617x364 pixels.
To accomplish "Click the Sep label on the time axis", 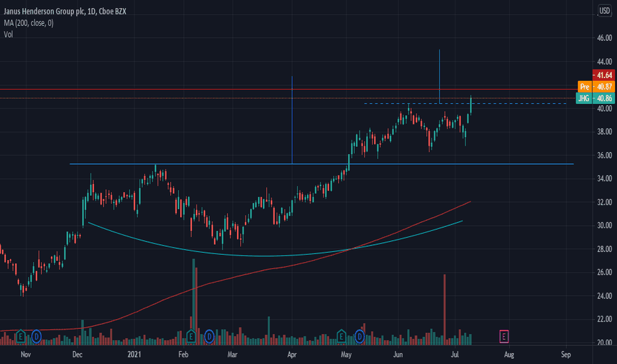I will click(x=566, y=355).
